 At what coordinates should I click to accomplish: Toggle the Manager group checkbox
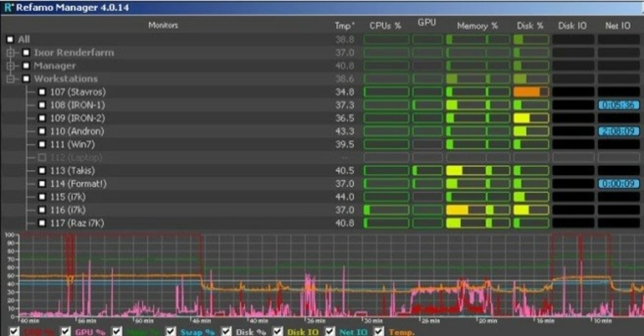click(x=26, y=66)
